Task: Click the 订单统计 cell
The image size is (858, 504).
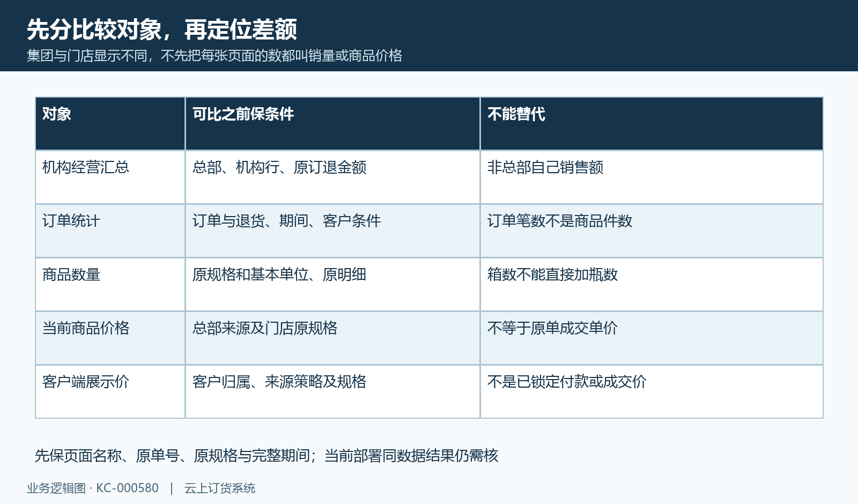Action: coord(110,231)
